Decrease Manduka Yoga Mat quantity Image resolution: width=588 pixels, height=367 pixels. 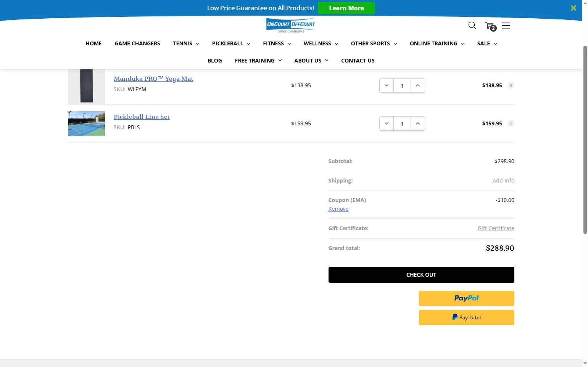coord(387,85)
